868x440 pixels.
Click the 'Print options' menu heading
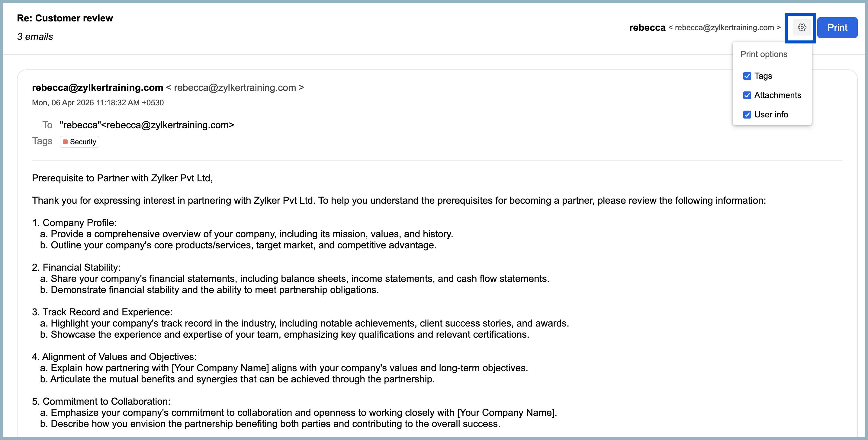tap(764, 54)
